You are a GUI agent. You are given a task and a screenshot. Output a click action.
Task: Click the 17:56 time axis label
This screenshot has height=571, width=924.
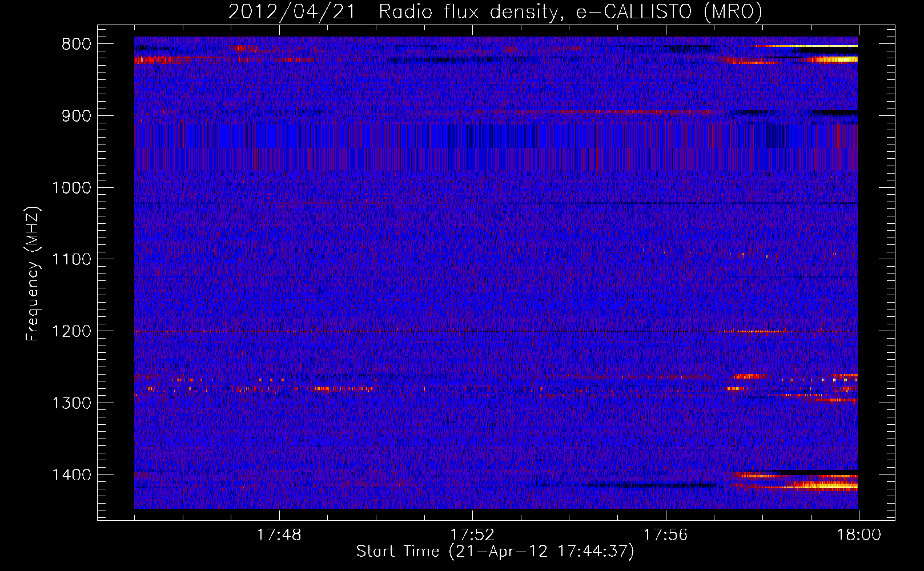(x=665, y=535)
